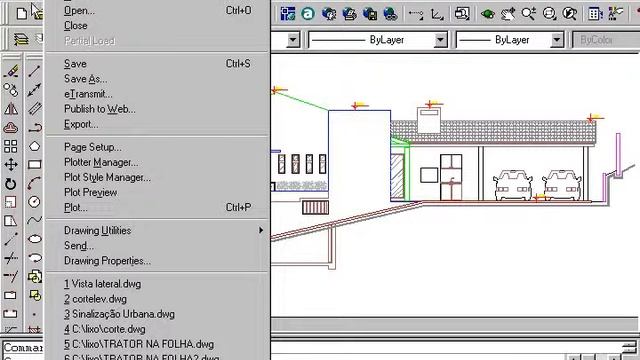
Task: Select the Erase tool
Action: pos(11,71)
